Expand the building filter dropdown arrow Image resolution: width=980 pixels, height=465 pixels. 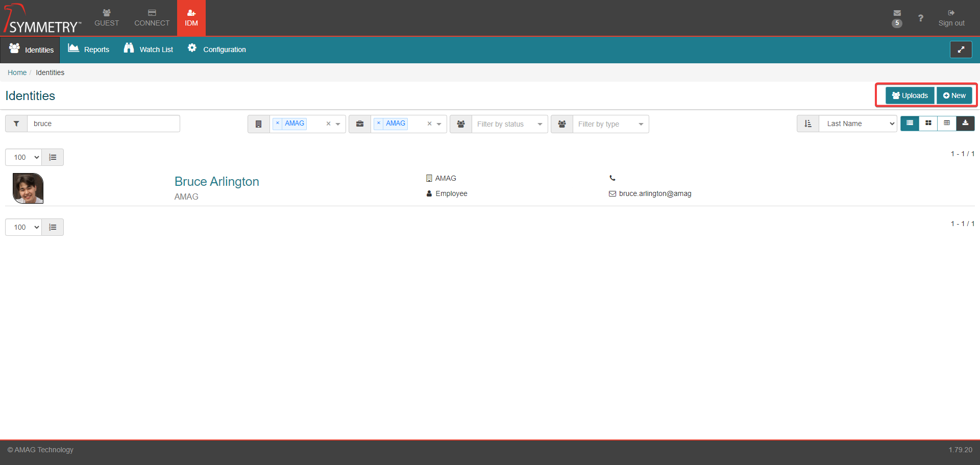tap(338, 124)
